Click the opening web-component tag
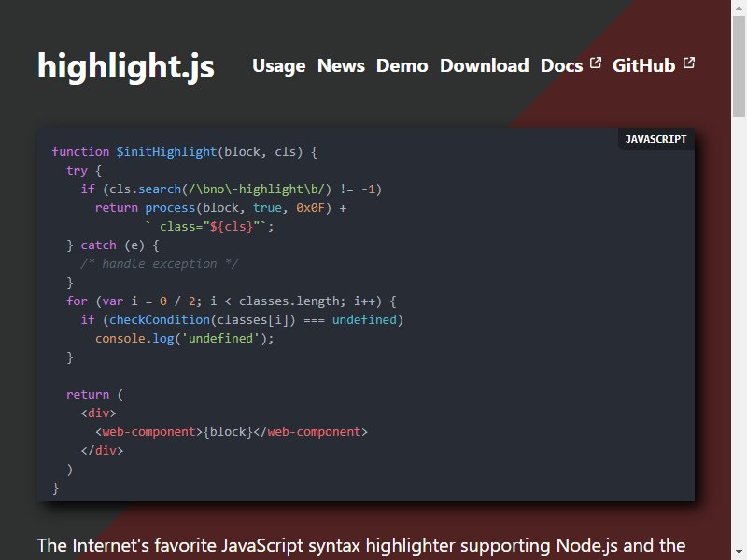This screenshot has height=560, width=747. [x=149, y=432]
